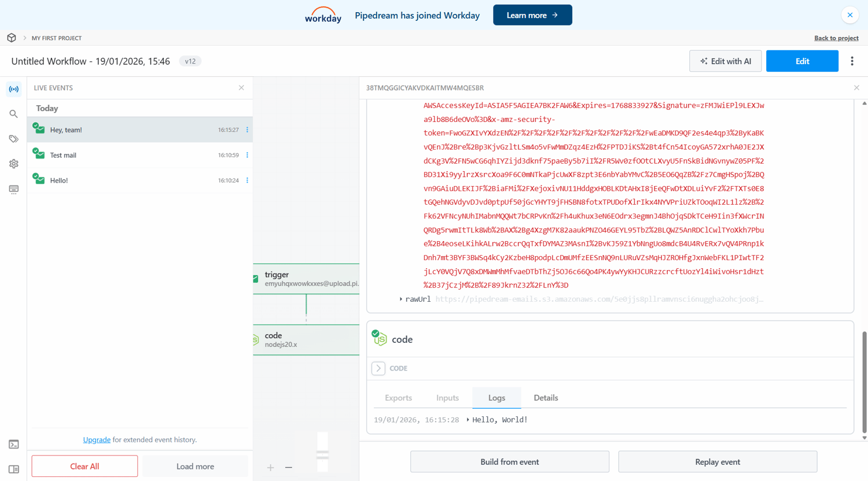Select the trigger node on canvas
868x481 pixels.
306,279
